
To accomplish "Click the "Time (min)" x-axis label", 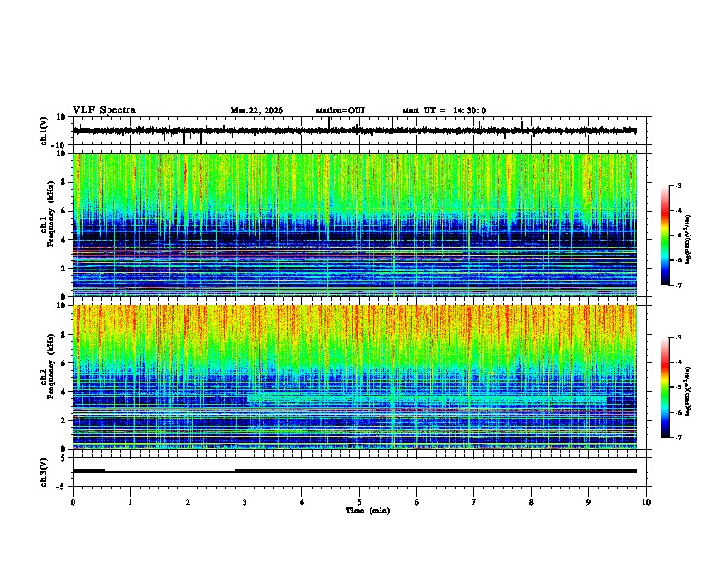I will pos(368,511).
